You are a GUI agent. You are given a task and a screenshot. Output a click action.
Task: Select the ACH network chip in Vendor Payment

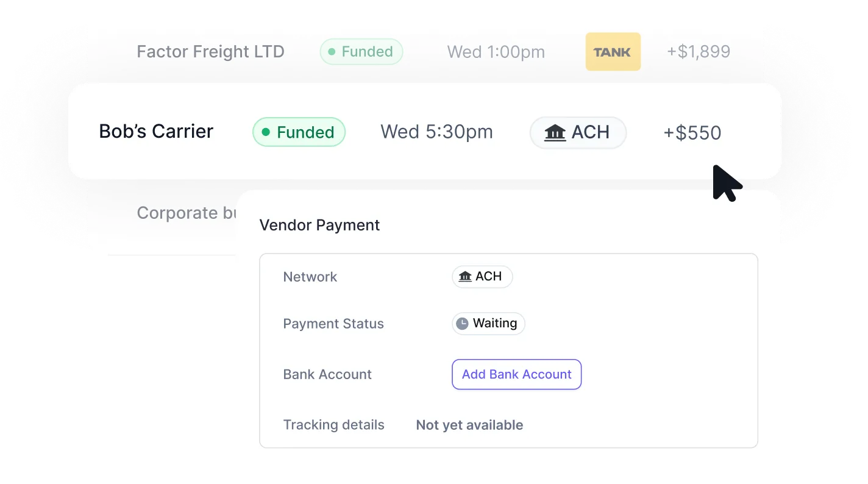482,276
